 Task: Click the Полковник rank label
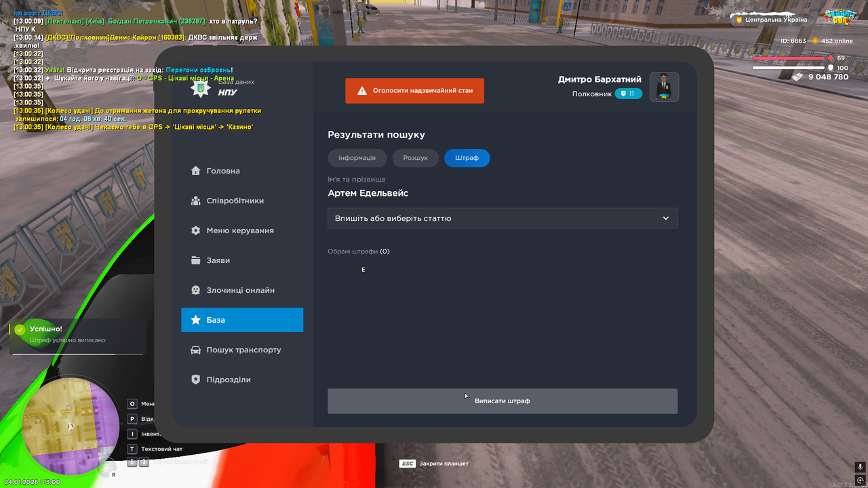pos(592,94)
